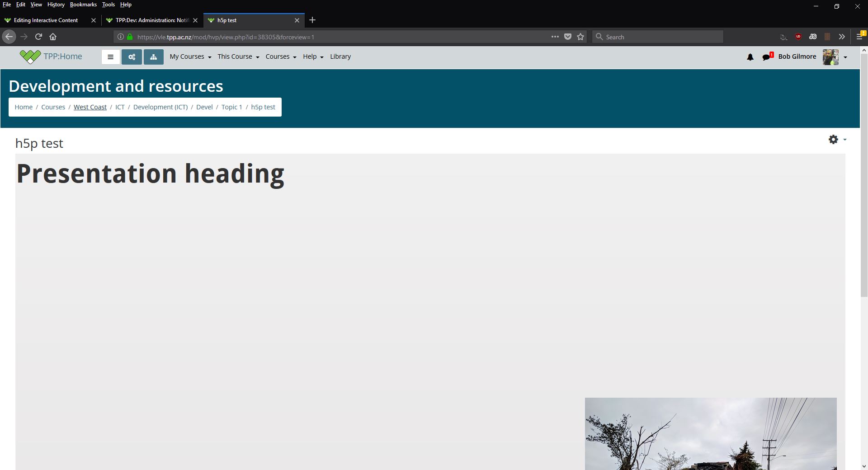Close the Editing Interactive Content tab
Screen dimensions: 868x470
coord(94,20)
